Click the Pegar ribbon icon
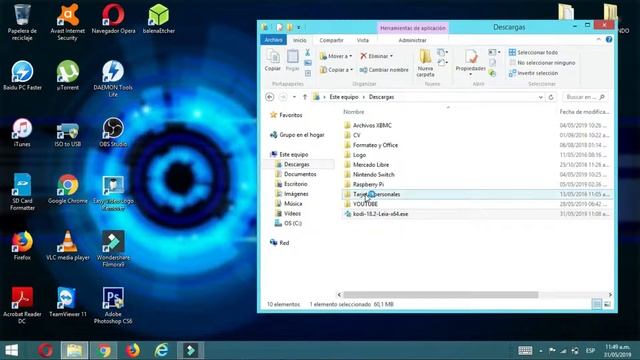 [292, 60]
